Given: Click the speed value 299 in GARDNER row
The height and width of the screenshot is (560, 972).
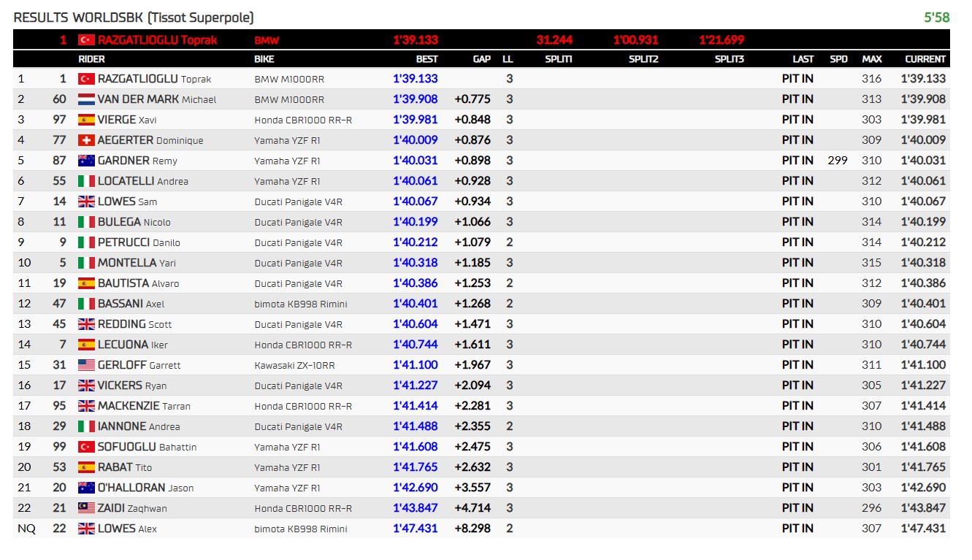Looking at the screenshot, I should tap(838, 161).
